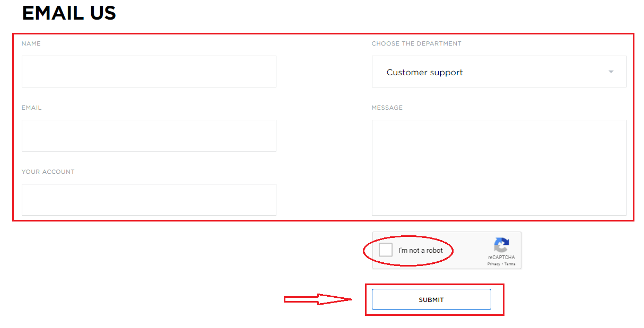
Task: Click the MESSAGE label text
Action: [387, 108]
